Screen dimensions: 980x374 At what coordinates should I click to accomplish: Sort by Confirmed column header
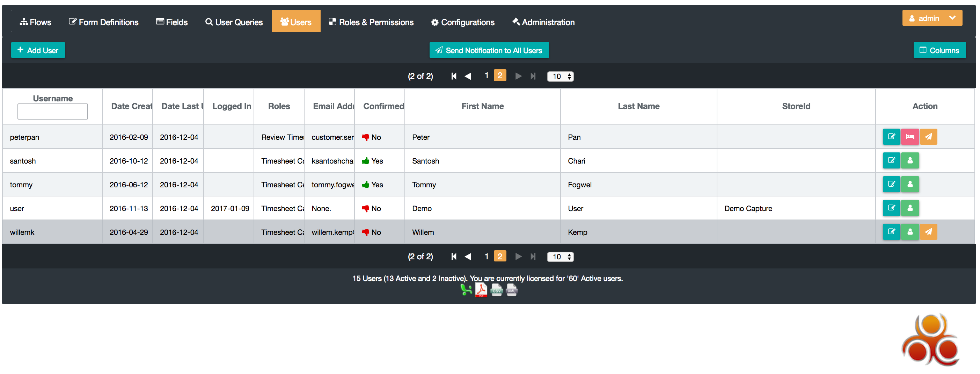(380, 106)
